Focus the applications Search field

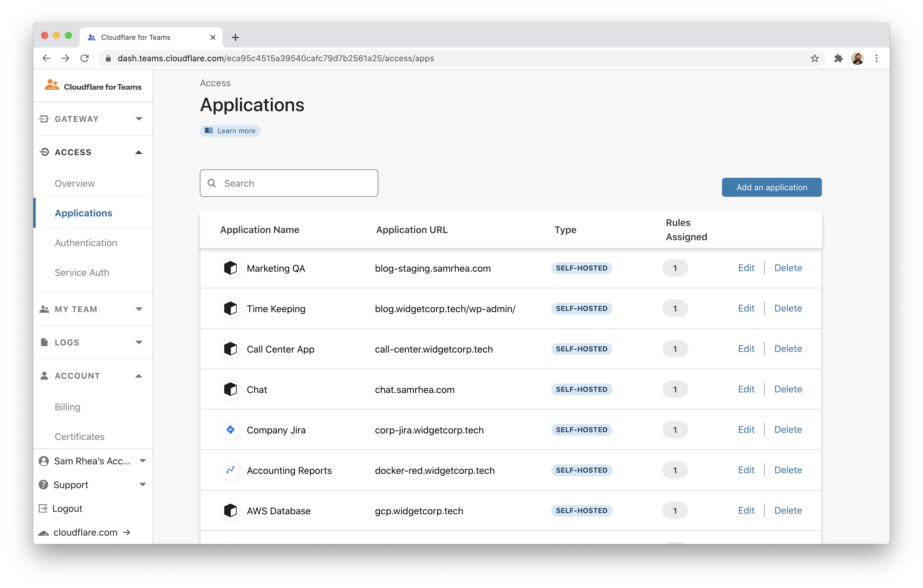pos(295,183)
